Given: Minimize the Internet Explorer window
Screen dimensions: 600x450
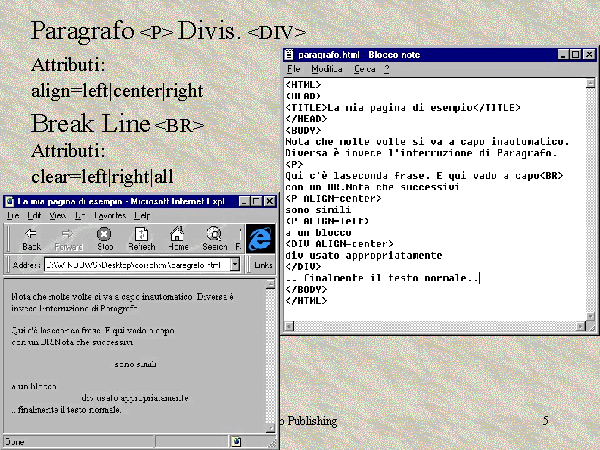Looking at the screenshot, I should point(244,201).
